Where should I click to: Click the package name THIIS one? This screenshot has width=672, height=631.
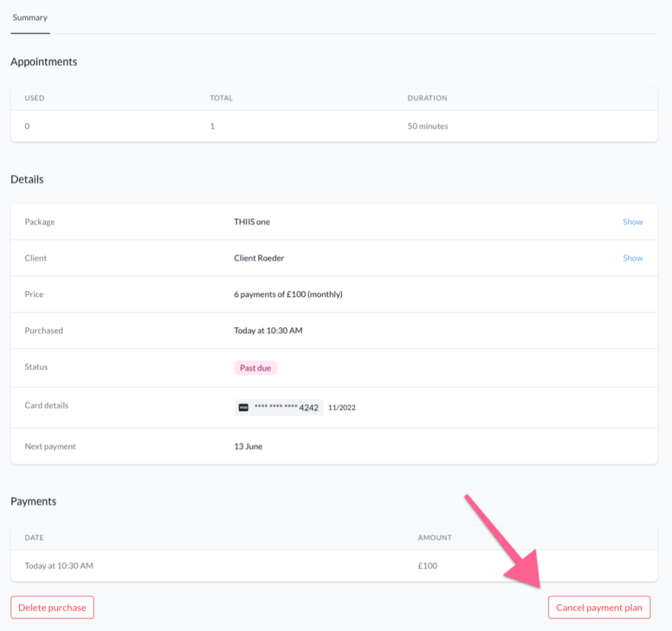coord(252,222)
